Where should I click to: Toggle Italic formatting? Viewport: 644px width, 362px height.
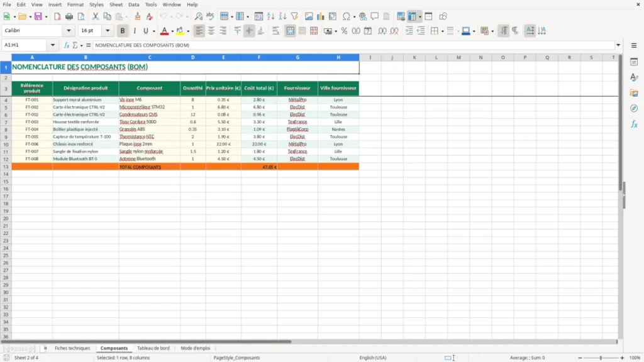tap(135, 31)
